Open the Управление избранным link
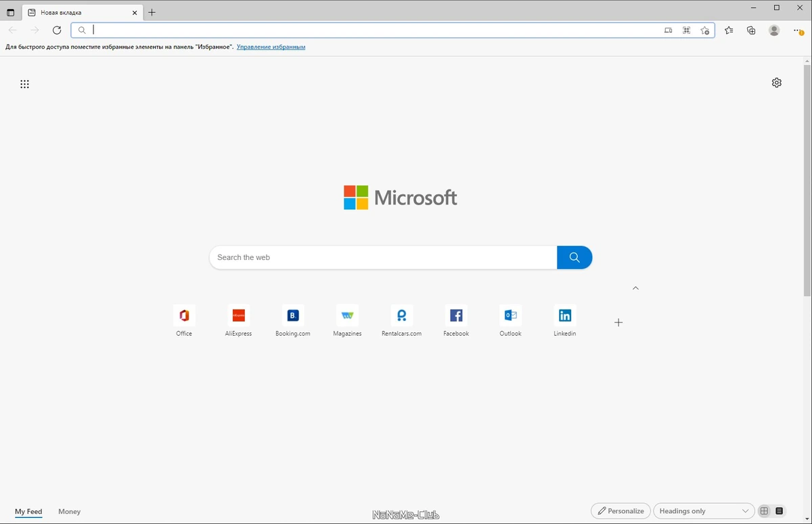The image size is (812, 524). pyautogui.click(x=271, y=47)
